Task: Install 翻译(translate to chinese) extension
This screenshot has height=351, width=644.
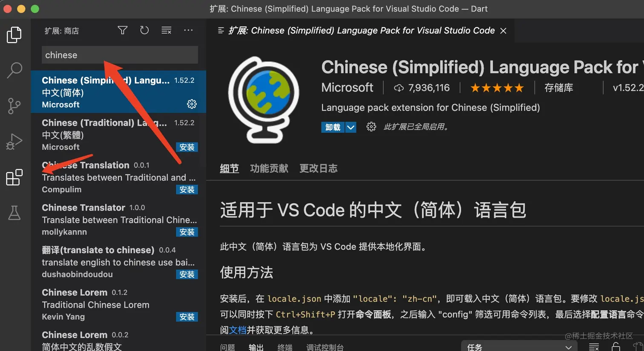Action: tap(187, 275)
